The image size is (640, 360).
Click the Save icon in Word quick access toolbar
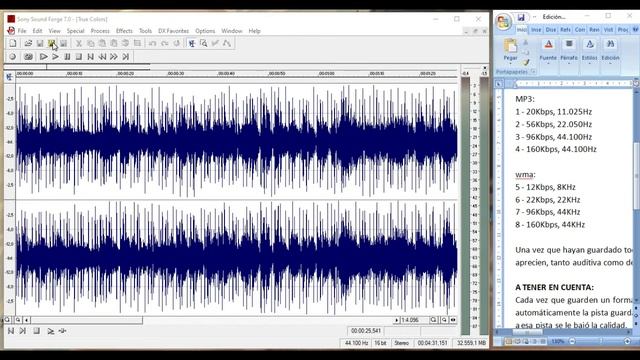(x=521, y=18)
